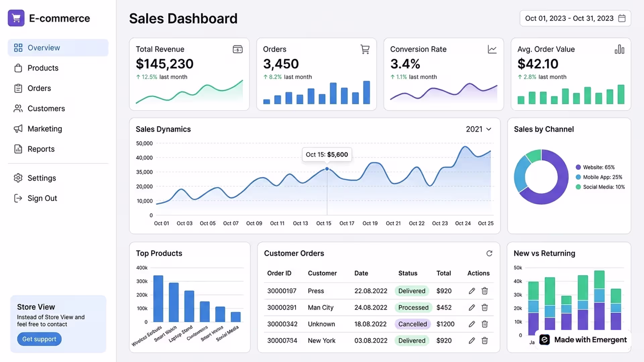Click the Sales by Channel title
This screenshot has height=362, width=644.
[x=544, y=129]
